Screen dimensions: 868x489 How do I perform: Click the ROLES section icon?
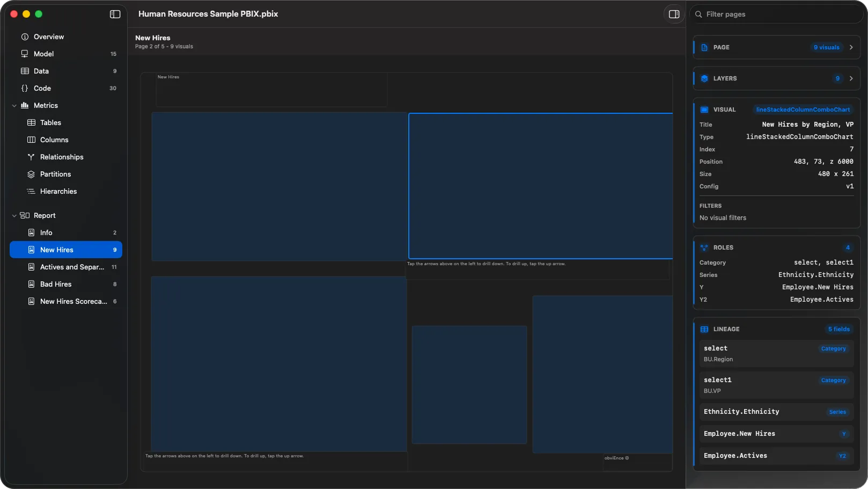coord(704,247)
